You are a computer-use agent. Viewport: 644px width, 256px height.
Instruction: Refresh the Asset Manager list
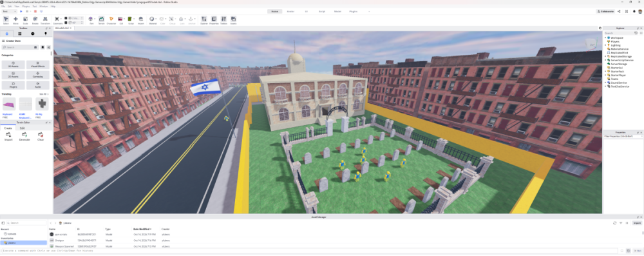(x=615, y=222)
